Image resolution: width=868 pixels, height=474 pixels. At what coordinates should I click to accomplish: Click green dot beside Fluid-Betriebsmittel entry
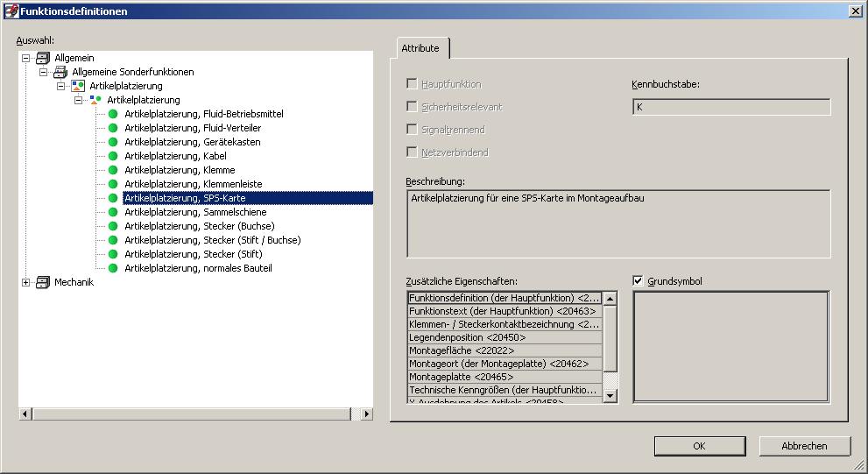click(113, 114)
